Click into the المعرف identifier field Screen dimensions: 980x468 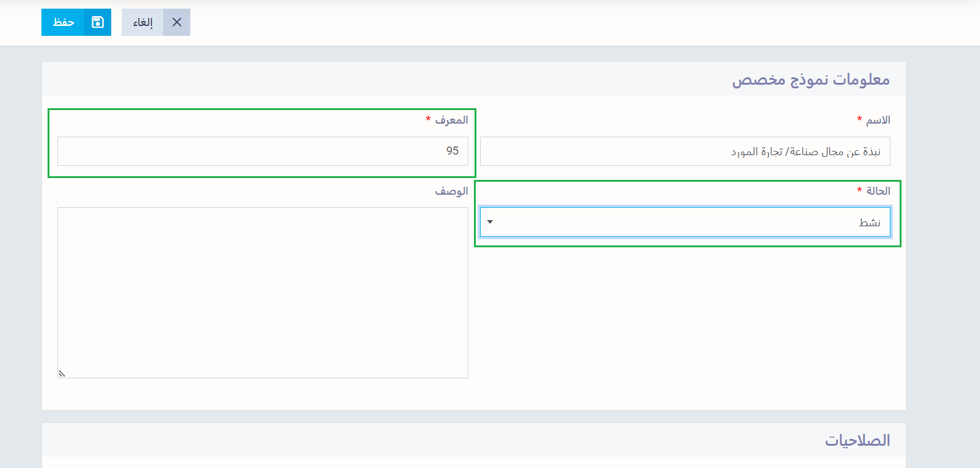coord(263,151)
